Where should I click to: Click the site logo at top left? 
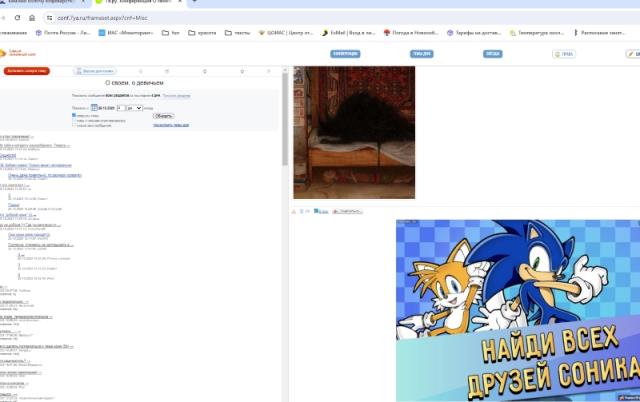tap(20, 53)
